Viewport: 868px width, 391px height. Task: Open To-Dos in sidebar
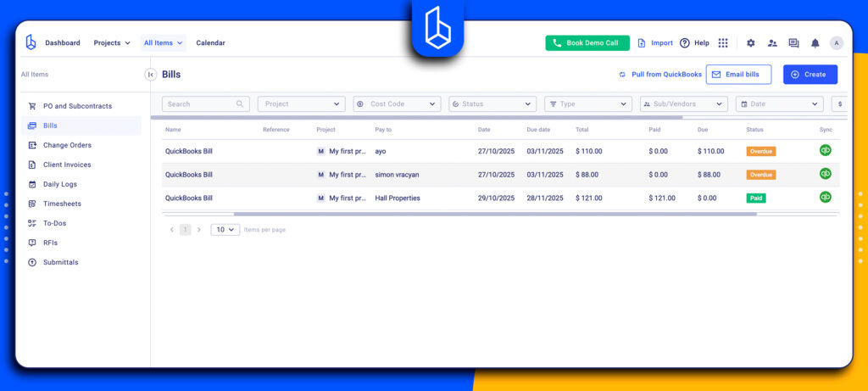pos(81,223)
